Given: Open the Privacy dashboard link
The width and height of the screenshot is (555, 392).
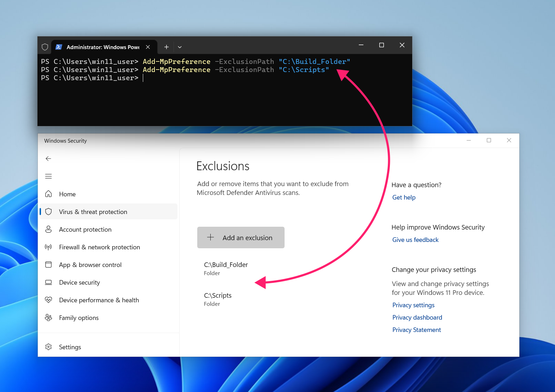Looking at the screenshot, I should pos(417,317).
